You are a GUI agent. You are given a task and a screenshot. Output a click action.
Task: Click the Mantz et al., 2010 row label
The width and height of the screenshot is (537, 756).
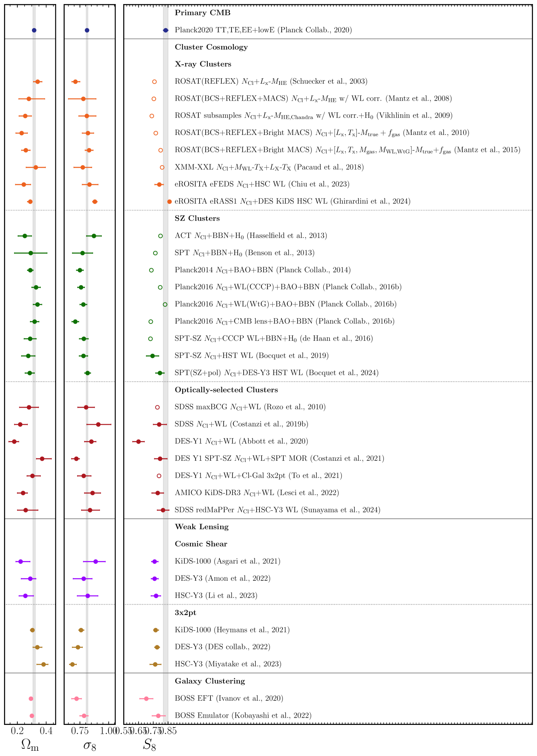[x=322, y=133]
